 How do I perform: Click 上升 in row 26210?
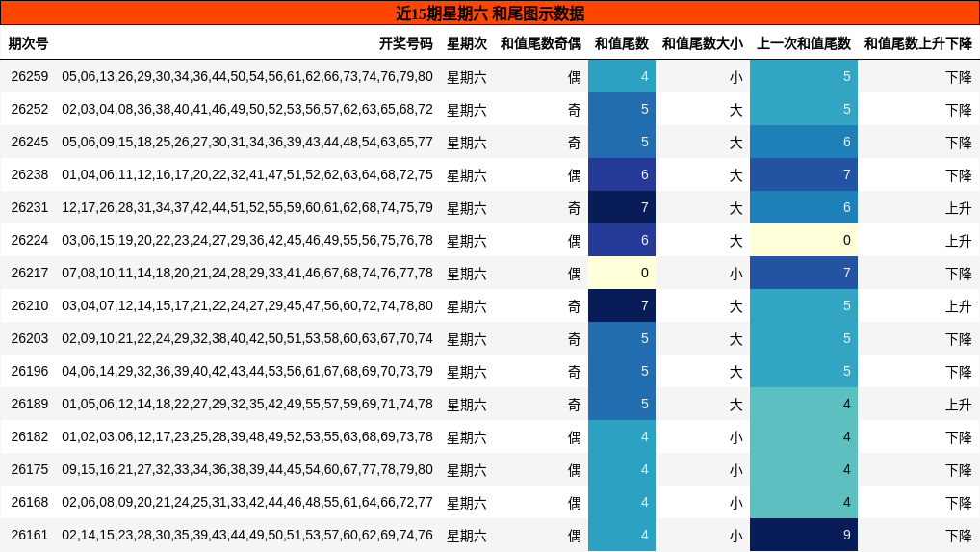coord(959,306)
